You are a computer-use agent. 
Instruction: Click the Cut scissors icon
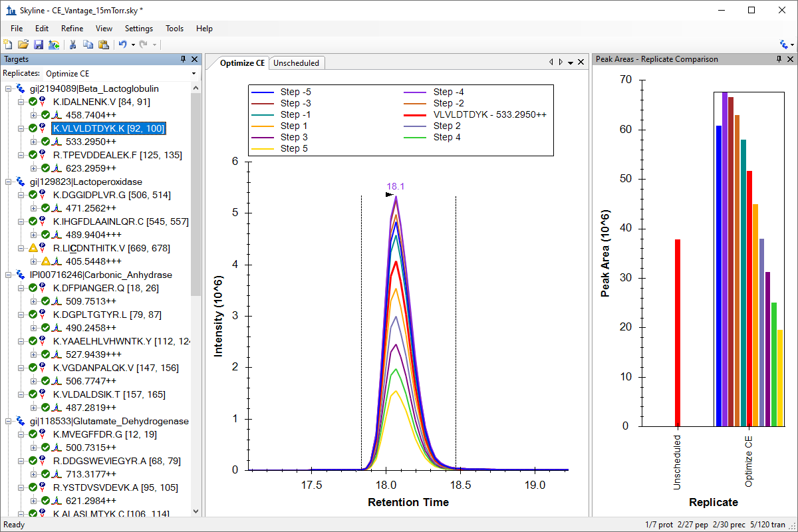pos(73,45)
